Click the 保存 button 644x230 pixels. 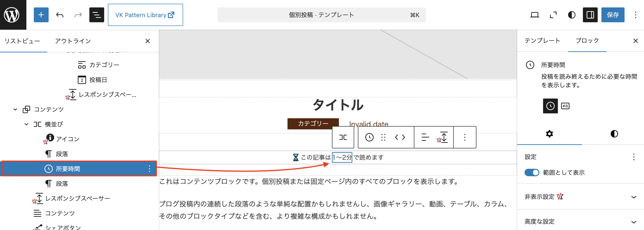tap(613, 15)
